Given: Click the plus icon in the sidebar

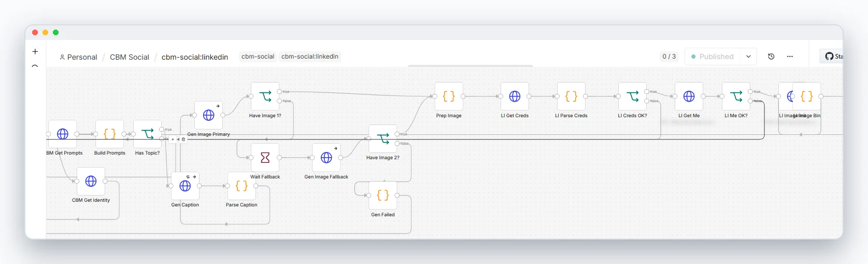Looking at the screenshot, I should tap(35, 51).
